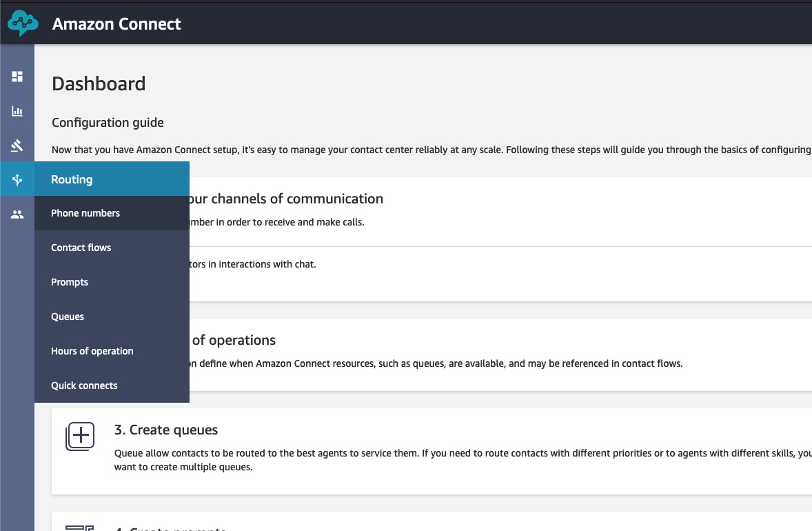812x531 pixels.
Task: Open Hours of operation menu entry
Action: coord(92,351)
